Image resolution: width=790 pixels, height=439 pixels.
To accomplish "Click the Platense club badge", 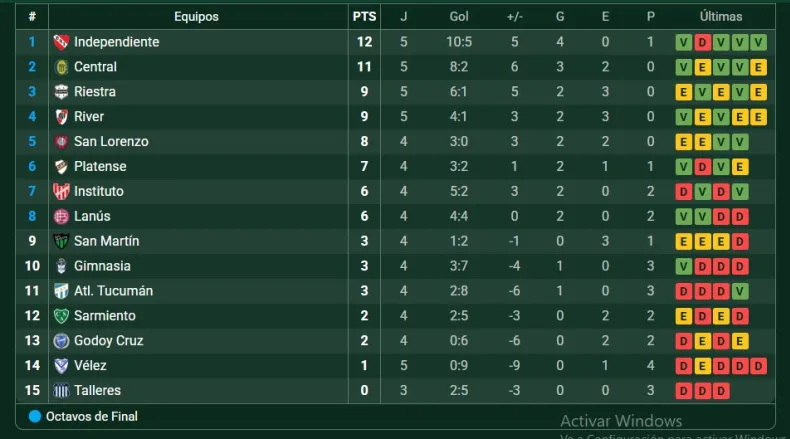I will point(60,167).
